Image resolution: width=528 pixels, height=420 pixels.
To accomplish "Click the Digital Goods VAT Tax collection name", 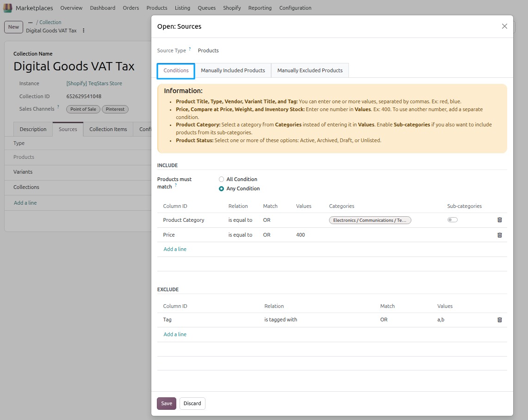I will pos(74,66).
